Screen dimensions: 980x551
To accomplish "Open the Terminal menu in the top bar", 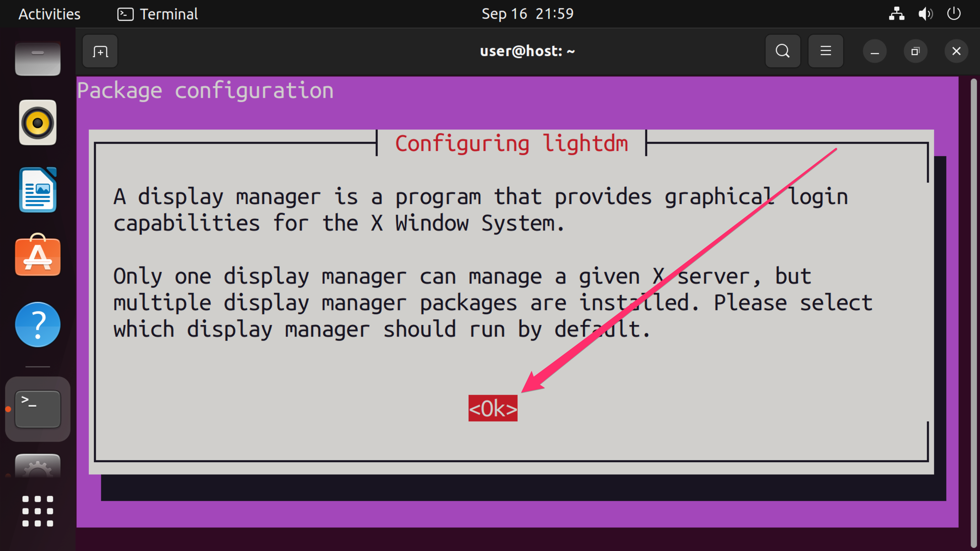I will [157, 14].
